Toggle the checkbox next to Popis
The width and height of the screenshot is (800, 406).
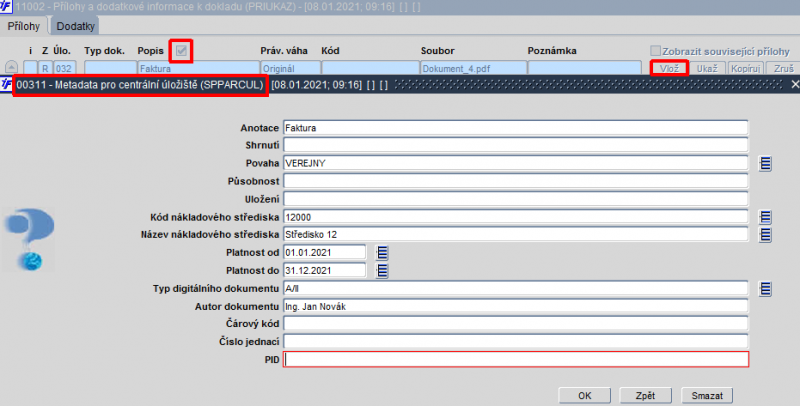(x=181, y=50)
